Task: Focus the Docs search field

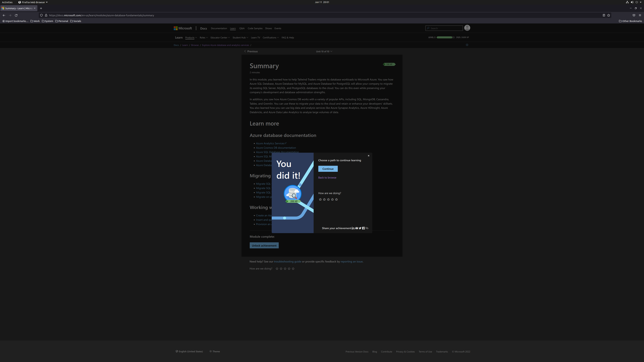Action: click(444, 28)
